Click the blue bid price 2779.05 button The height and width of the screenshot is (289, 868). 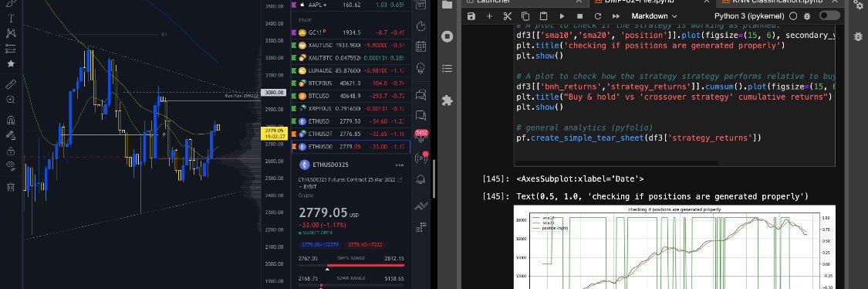tap(319, 244)
